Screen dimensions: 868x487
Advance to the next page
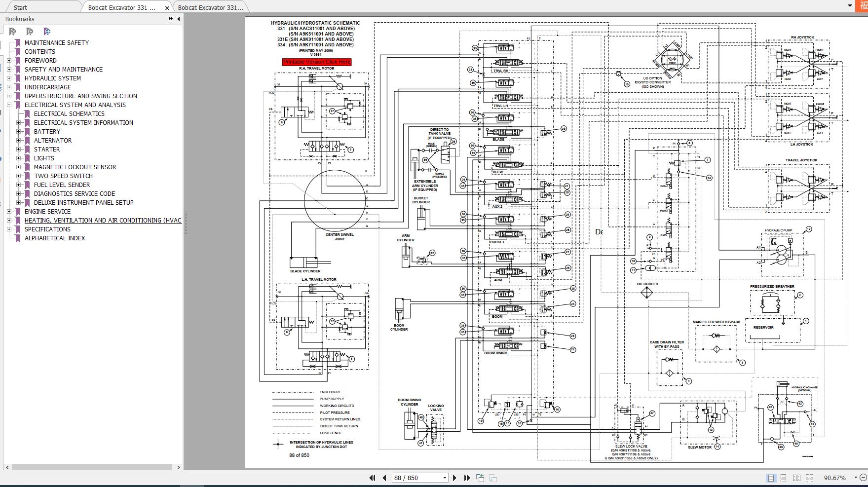(454, 478)
